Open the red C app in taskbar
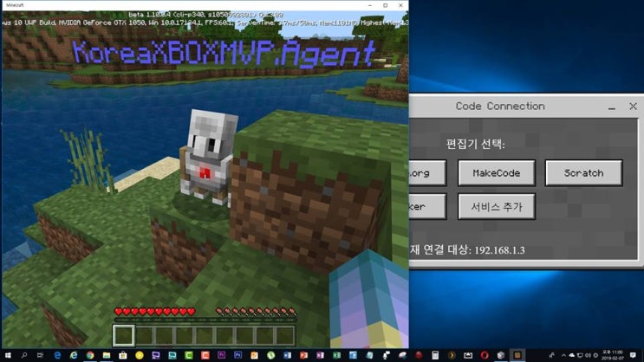 click(205, 355)
